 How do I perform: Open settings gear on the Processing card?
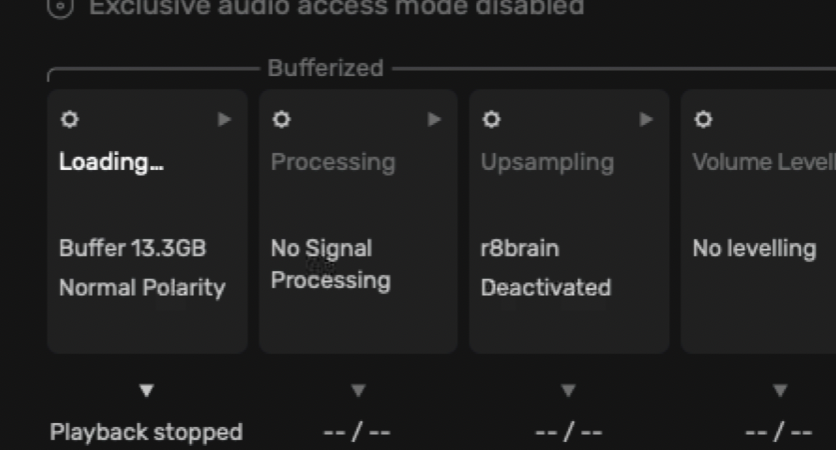pyautogui.click(x=282, y=119)
